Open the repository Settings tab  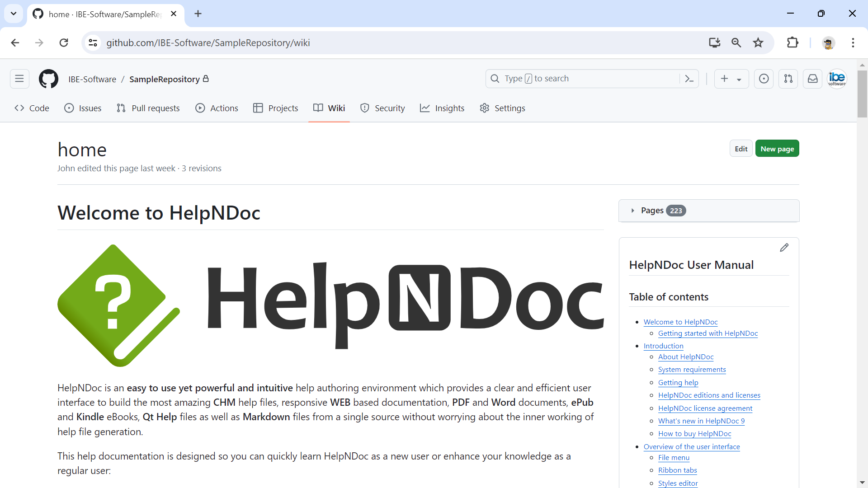click(x=502, y=108)
